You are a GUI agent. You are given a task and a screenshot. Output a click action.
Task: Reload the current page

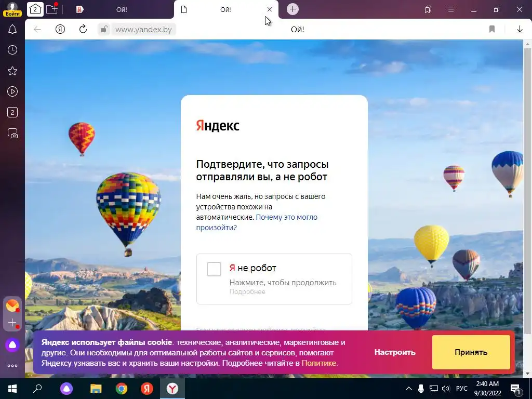point(83,30)
